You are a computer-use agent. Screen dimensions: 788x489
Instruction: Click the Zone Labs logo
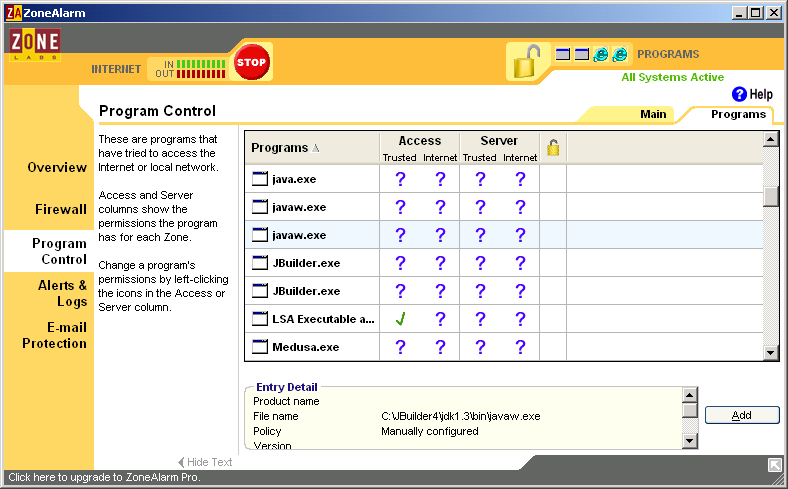coord(35,45)
